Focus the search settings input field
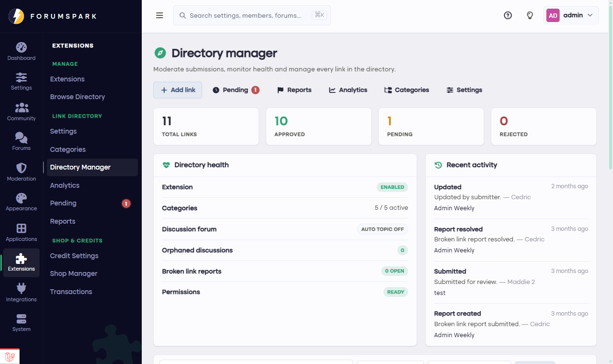This screenshot has width=613, height=364. [252, 15]
